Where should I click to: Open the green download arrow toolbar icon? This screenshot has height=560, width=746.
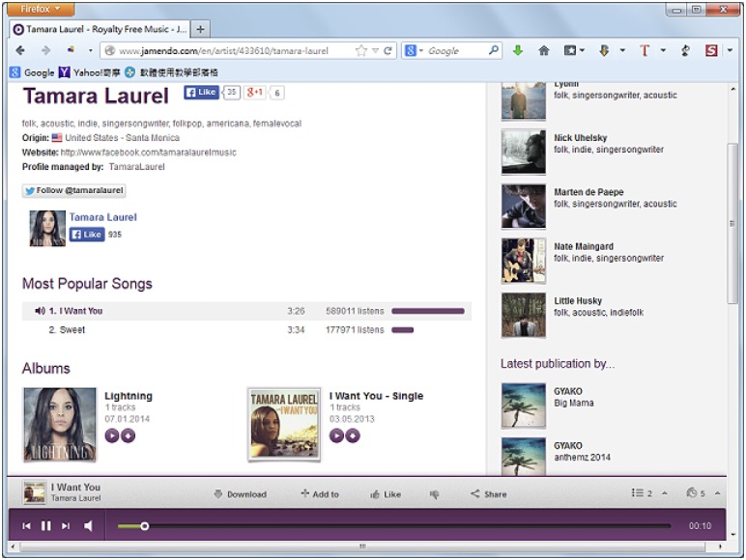(x=518, y=50)
